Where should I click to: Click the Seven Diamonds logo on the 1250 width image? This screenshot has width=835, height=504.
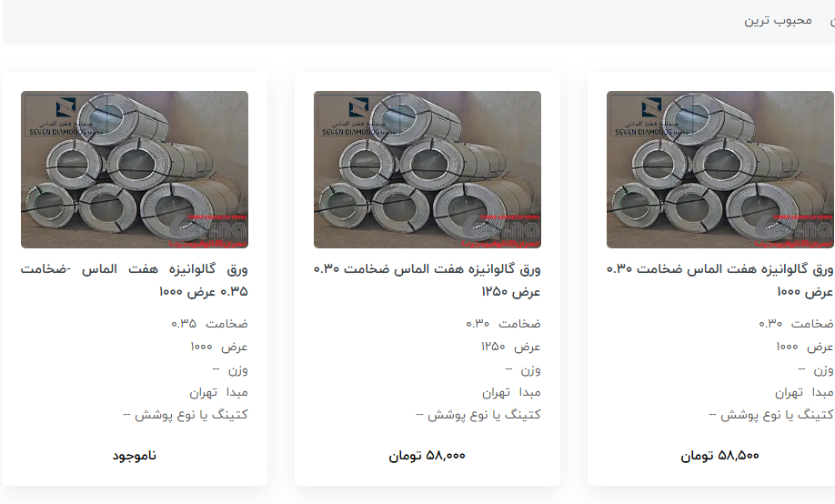(357, 117)
